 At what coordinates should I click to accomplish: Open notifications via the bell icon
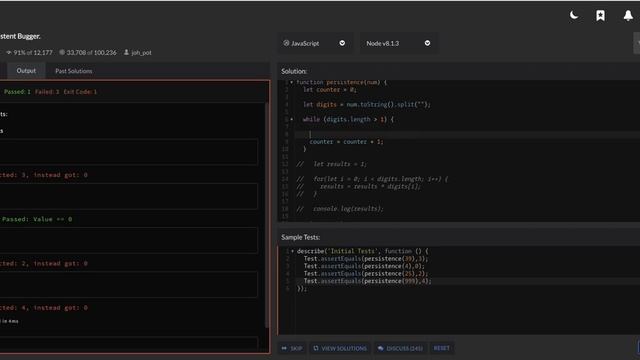(x=628, y=16)
